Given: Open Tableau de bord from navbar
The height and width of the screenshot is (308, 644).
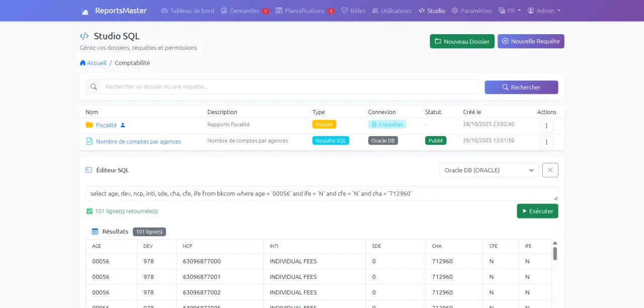Looking at the screenshot, I should [x=188, y=11].
